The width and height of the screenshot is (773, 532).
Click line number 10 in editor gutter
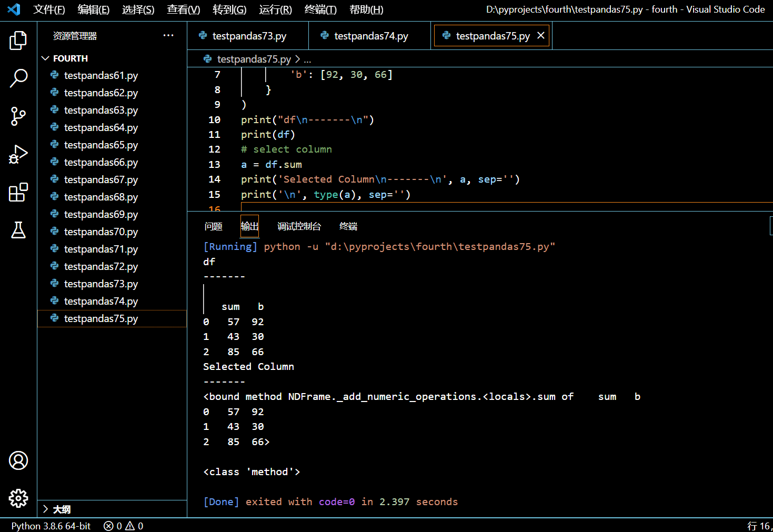214,119
